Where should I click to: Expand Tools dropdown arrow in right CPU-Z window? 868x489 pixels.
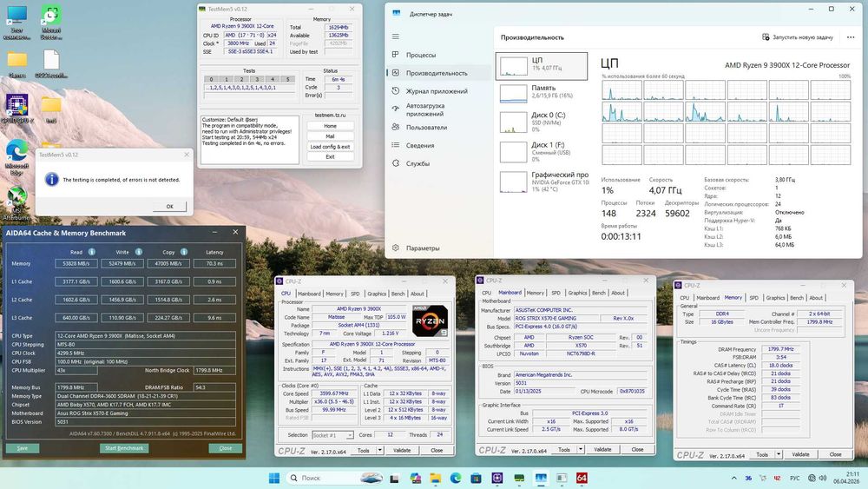coord(779,454)
